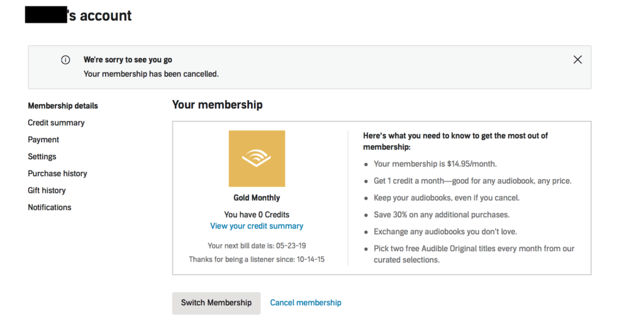Click the info icon in the notification banner
644x326 pixels.
tap(65, 60)
